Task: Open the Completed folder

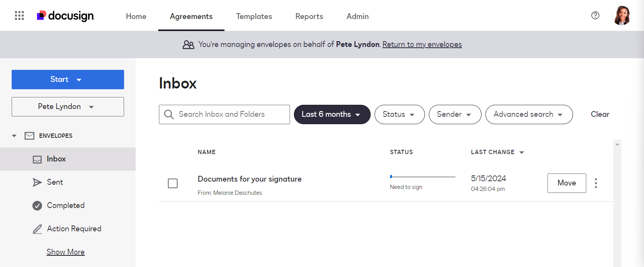Action: click(x=66, y=205)
